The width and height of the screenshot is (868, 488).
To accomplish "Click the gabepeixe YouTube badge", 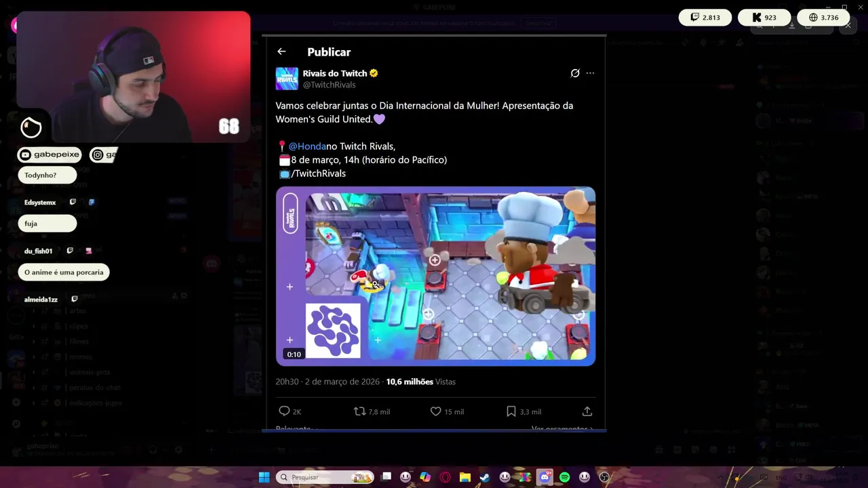I will (50, 155).
